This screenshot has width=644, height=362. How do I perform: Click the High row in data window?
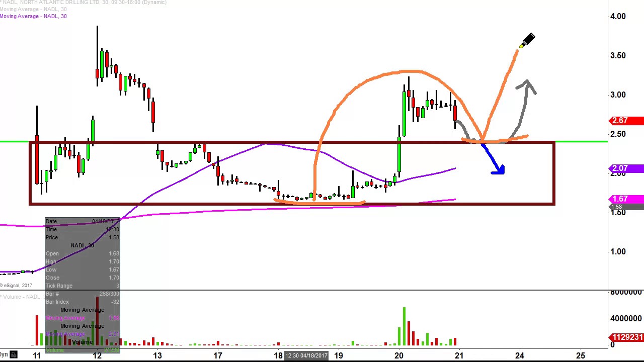tap(83, 261)
